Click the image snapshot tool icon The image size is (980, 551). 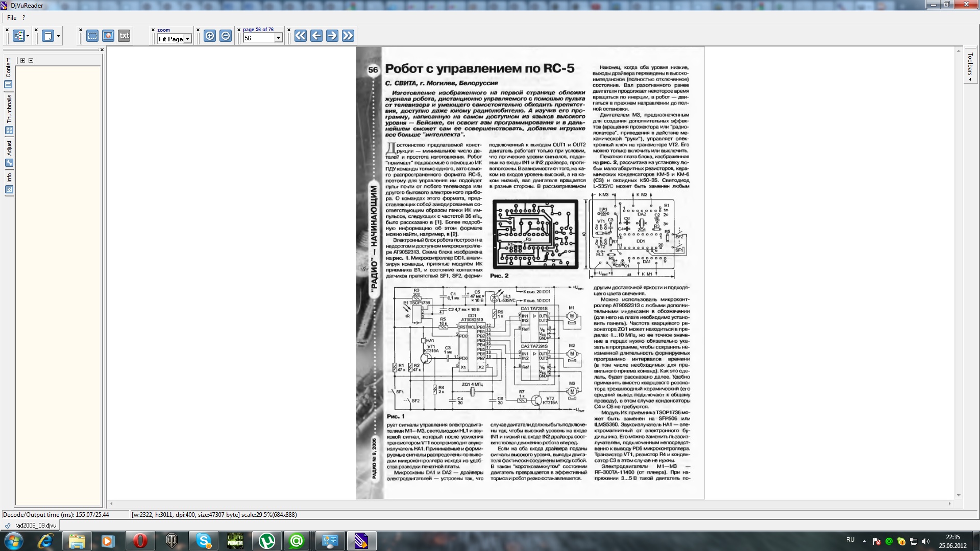[x=108, y=36]
